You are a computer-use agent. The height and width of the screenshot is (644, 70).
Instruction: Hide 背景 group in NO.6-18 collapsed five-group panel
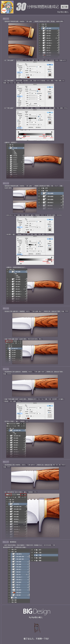[32, 560]
